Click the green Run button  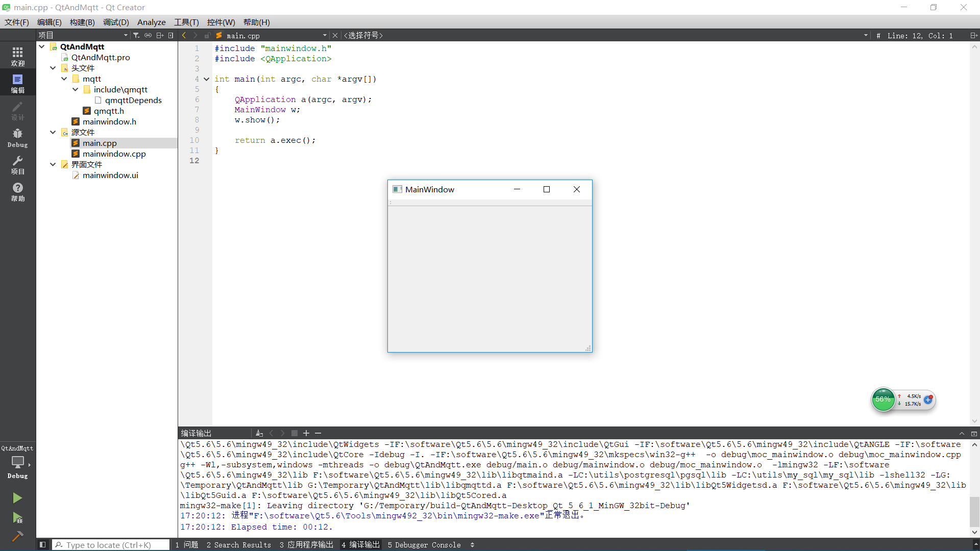[17, 497]
